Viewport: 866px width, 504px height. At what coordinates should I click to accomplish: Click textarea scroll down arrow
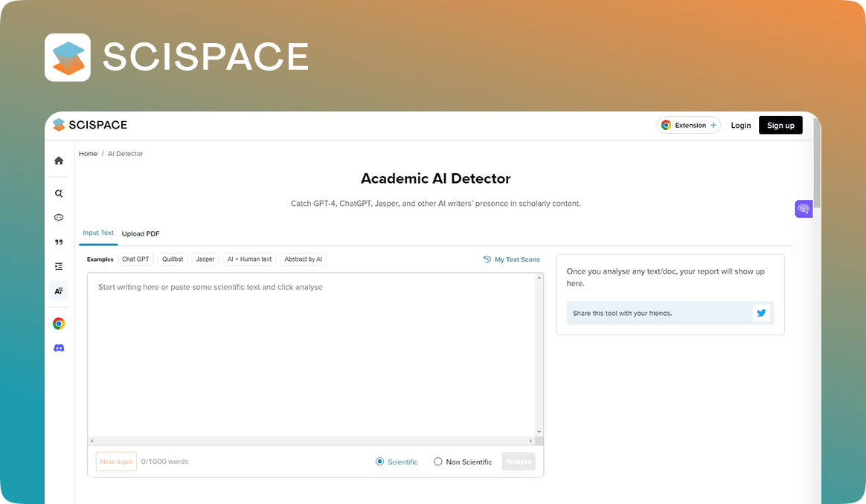point(539,432)
